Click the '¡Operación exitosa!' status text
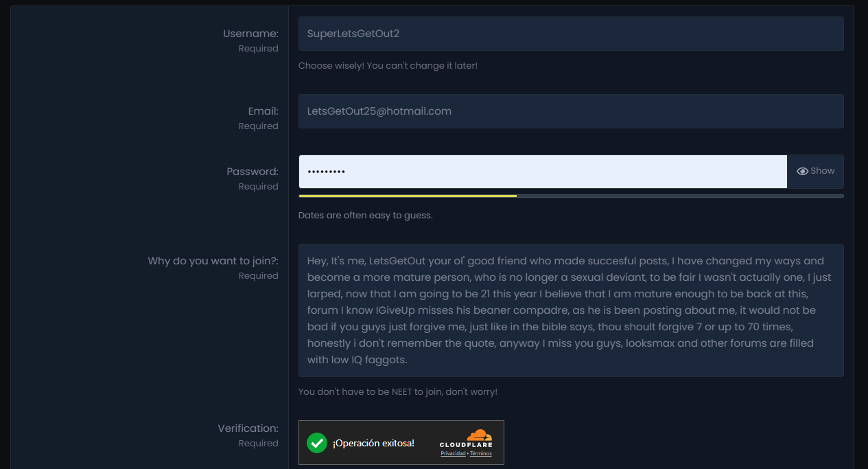The height and width of the screenshot is (469, 868). (x=373, y=444)
